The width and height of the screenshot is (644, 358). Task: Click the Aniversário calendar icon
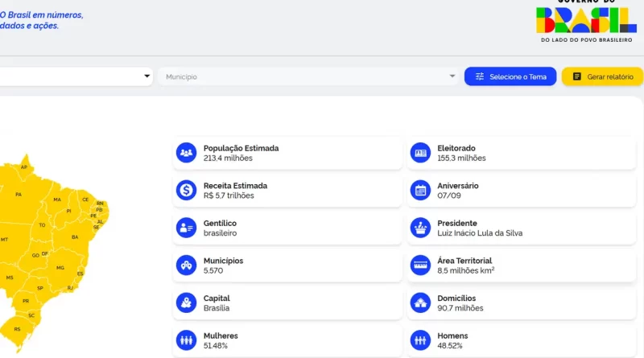pos(420,190)
